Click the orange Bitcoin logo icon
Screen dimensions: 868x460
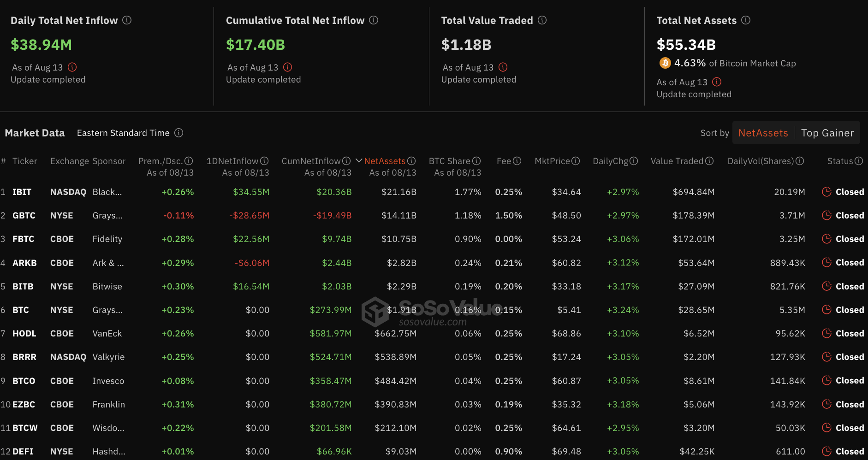(x=665, y=63)
